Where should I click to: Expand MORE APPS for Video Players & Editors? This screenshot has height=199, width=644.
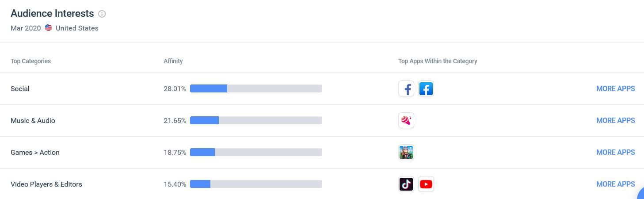(615, 184)
